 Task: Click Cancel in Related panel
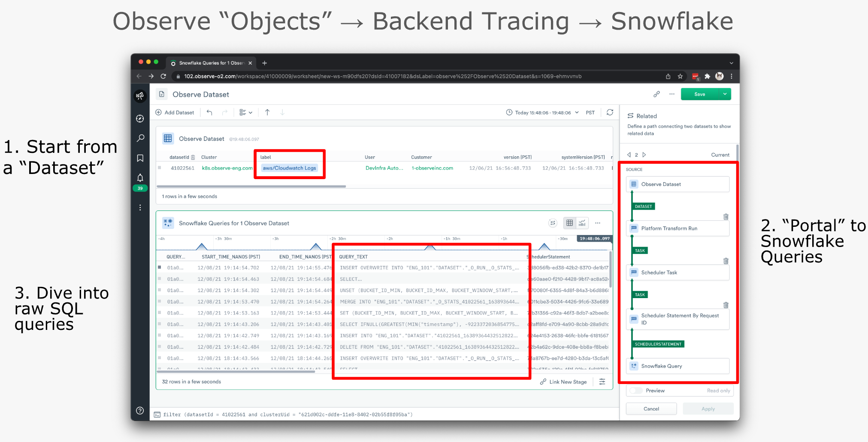click(651, 408)
